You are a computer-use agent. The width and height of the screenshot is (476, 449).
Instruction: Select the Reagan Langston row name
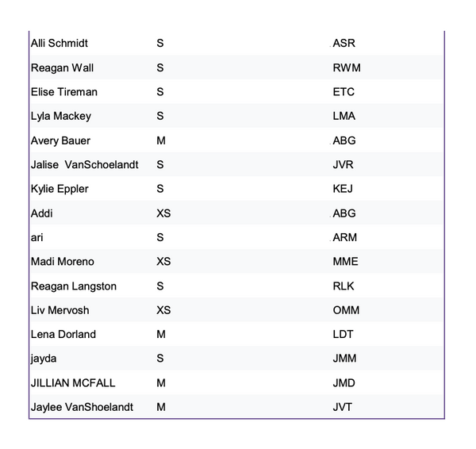73,286
